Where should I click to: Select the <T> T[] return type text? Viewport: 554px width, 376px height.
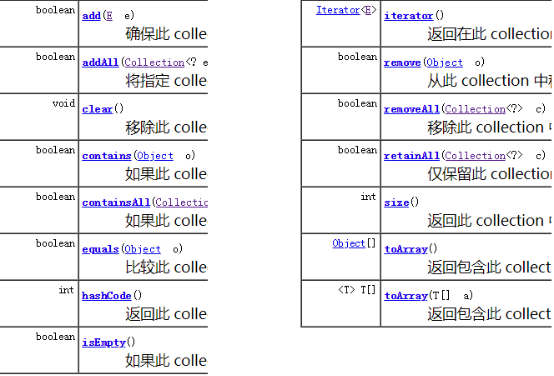(x=357, y=290)
